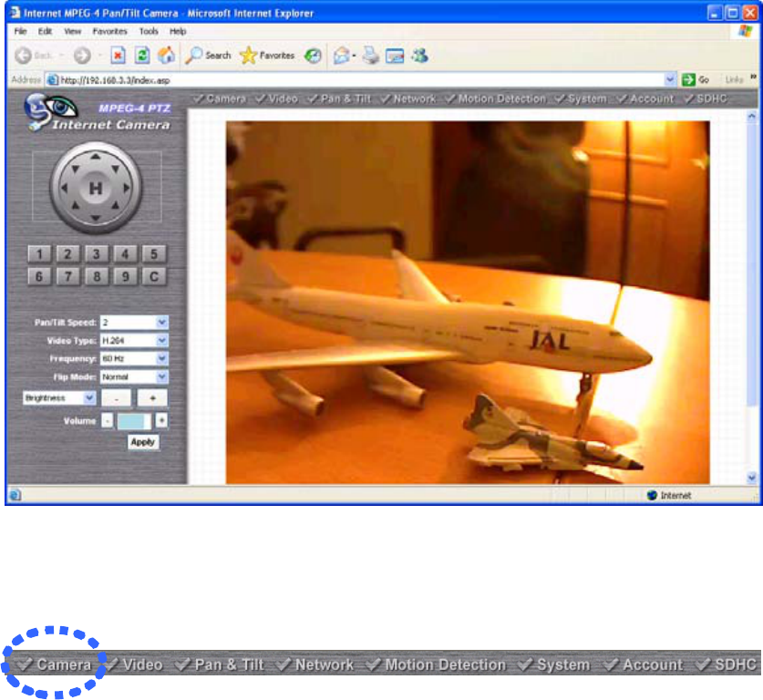This screenshot has height=700, width=763.
Task: Click the Volume level bar
Action: tap(134, 421)
